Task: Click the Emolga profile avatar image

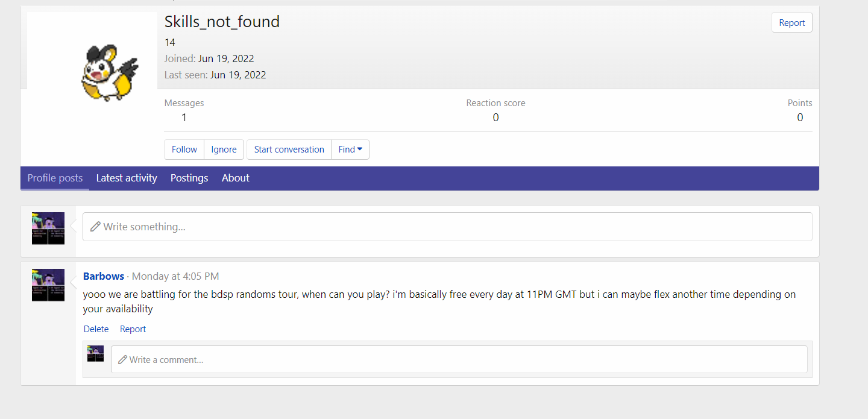Action: tap(110, 72)
